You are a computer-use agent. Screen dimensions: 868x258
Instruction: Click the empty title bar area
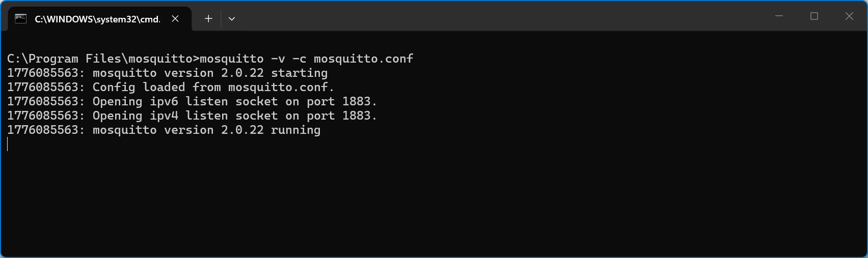click(x=499, y=16)
